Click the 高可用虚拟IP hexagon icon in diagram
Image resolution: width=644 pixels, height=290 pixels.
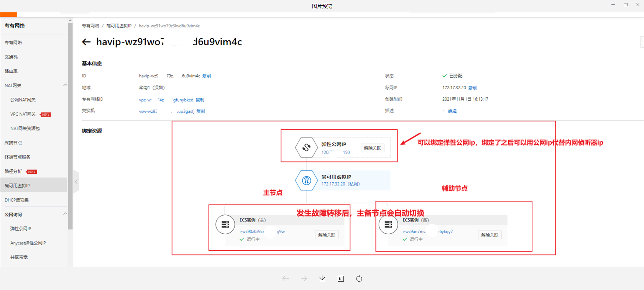pos(306,180)
